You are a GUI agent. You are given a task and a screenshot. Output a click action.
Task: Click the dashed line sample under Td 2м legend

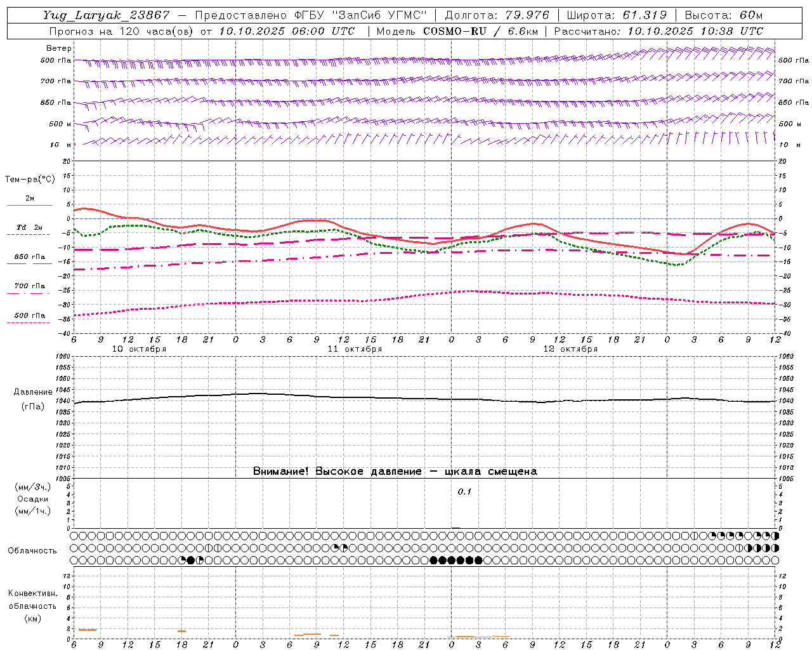pos(29,234)
